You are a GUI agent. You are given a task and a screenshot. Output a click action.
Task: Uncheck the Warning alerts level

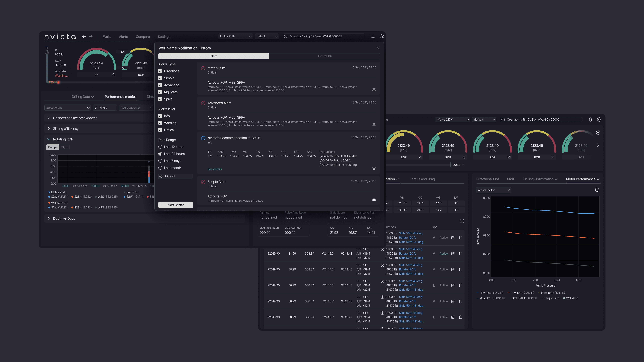point(160,123)
